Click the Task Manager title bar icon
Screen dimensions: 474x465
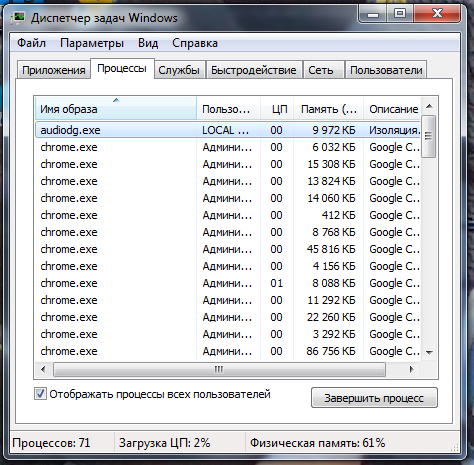pyautogui.click(x=17, y=17)
